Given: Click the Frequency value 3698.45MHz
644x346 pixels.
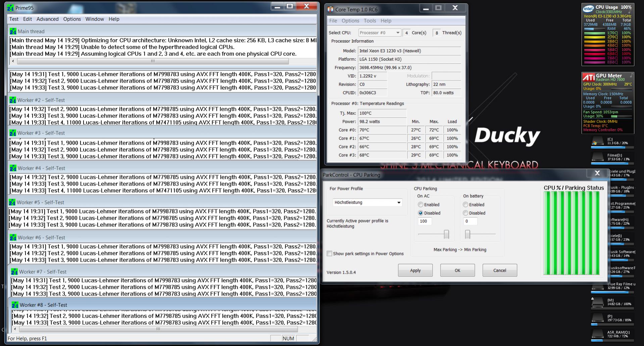Looking at the screenshot, I should [409, 68].
